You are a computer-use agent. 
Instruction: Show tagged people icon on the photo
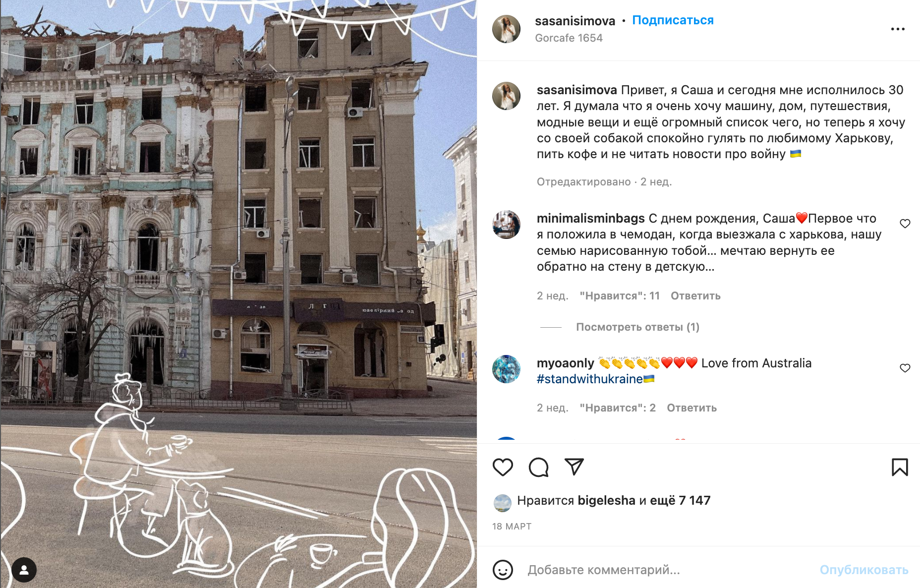point(24,570)
